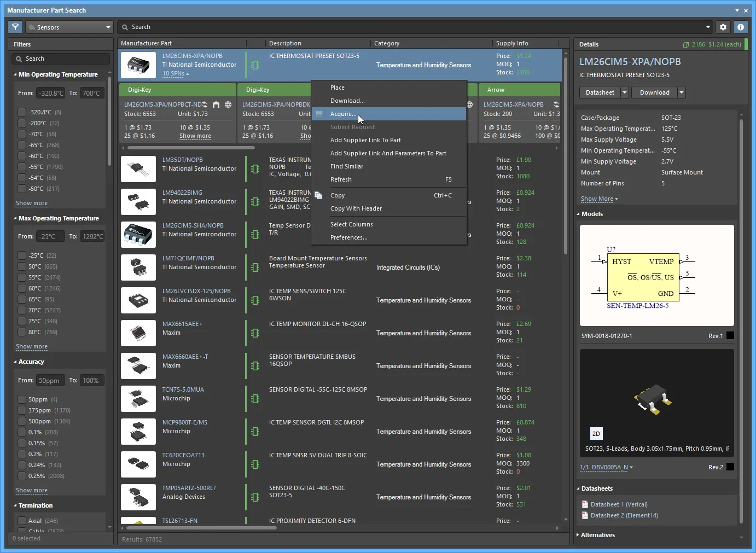Collapse the Models section
This screenshot has width=756, height=553.
pos(578,214)
